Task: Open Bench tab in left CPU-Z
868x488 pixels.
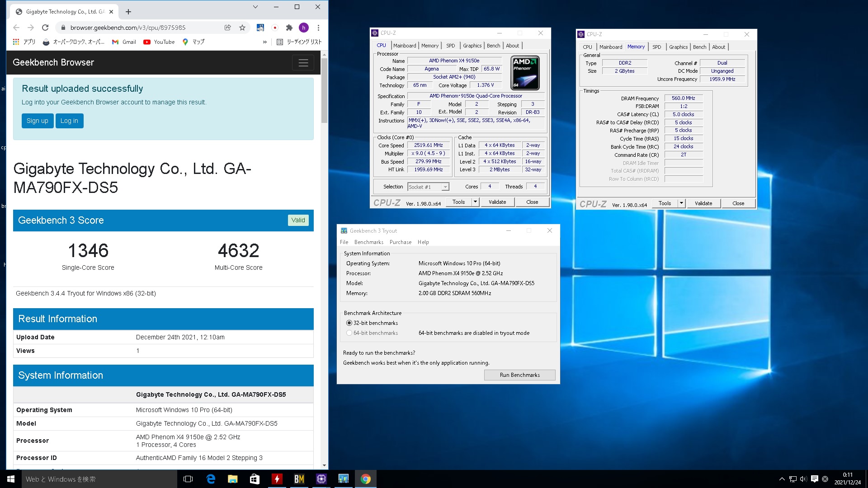Action: tap(494, 46)
